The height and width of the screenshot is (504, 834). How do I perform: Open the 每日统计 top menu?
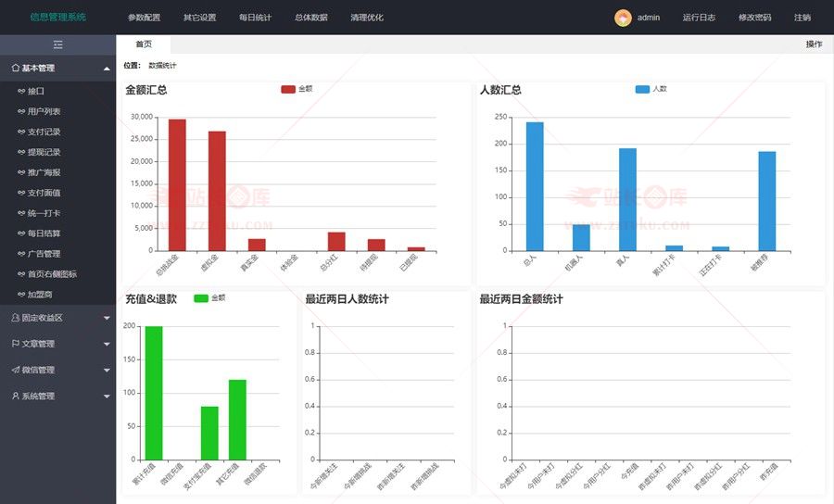pyautogui.click(x=255, y=18)
